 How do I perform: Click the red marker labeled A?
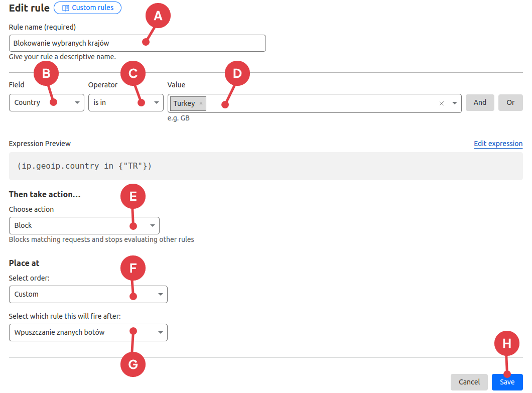pyautogui.click(x=158, y=16)
